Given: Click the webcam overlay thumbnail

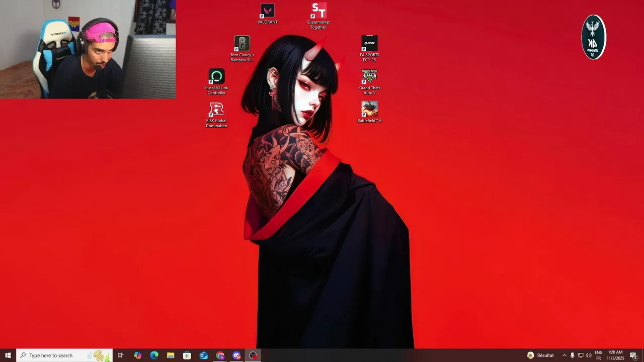Looking at the screenshot, I should click(88, 49).
